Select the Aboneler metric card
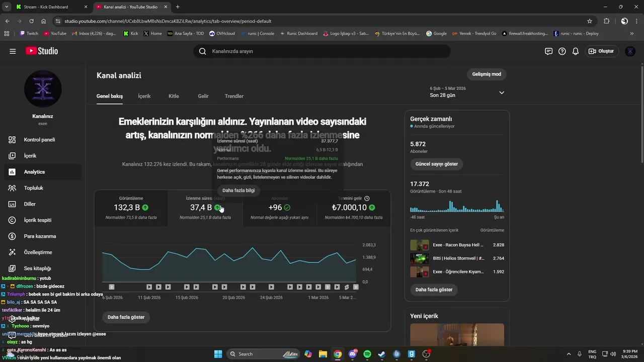Image resolution: width=644 pixels, height=362 pixels. (279, 208)
